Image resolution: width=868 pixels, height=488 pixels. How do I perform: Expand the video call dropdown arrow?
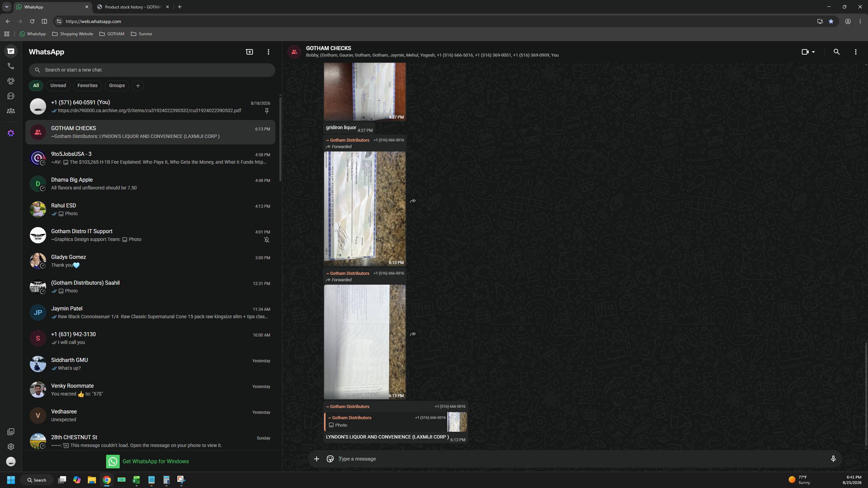point(813,52)
